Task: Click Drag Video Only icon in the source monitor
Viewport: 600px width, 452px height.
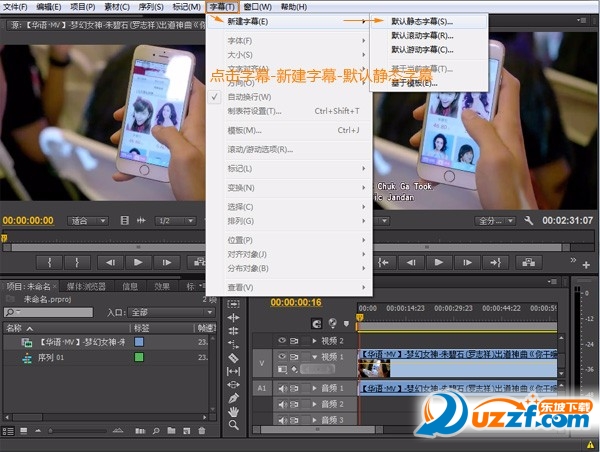Action: coord(125,220)
